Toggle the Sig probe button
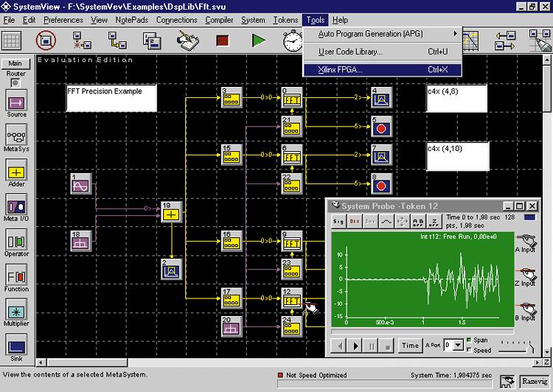Viewport: 553px width, 392px height. coord(338,221)
